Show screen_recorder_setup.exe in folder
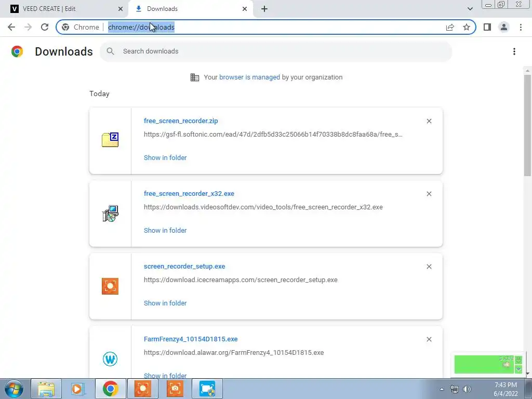This screenshot has width=532, height=399. pyautogui.click(x=165, y=303)
